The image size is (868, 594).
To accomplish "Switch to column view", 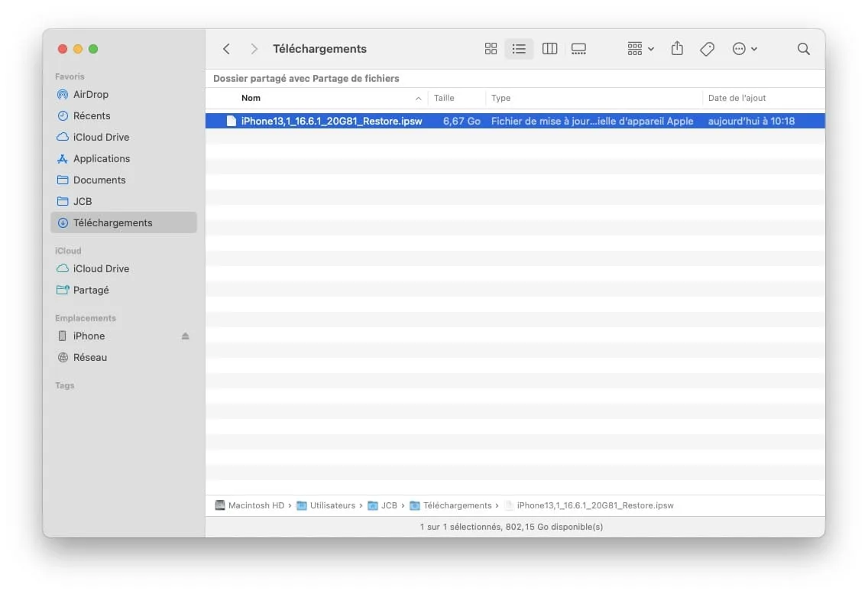I will coord(549,49).
